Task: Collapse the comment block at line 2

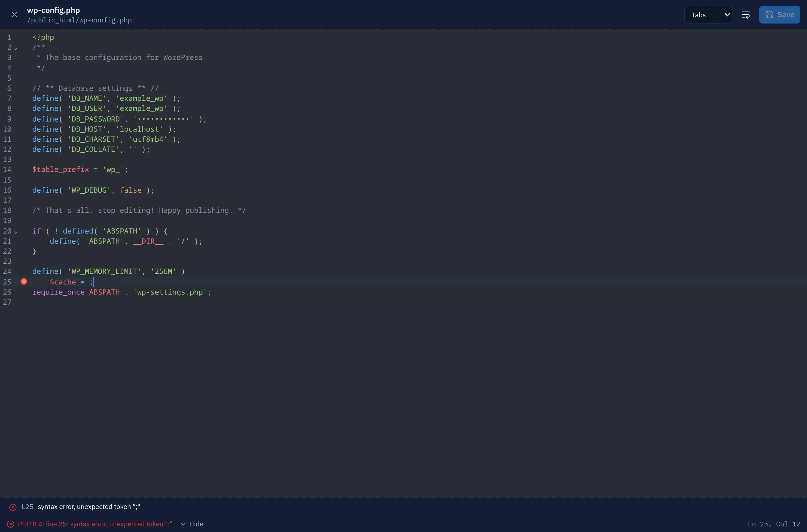Action: tap(16, 48)
